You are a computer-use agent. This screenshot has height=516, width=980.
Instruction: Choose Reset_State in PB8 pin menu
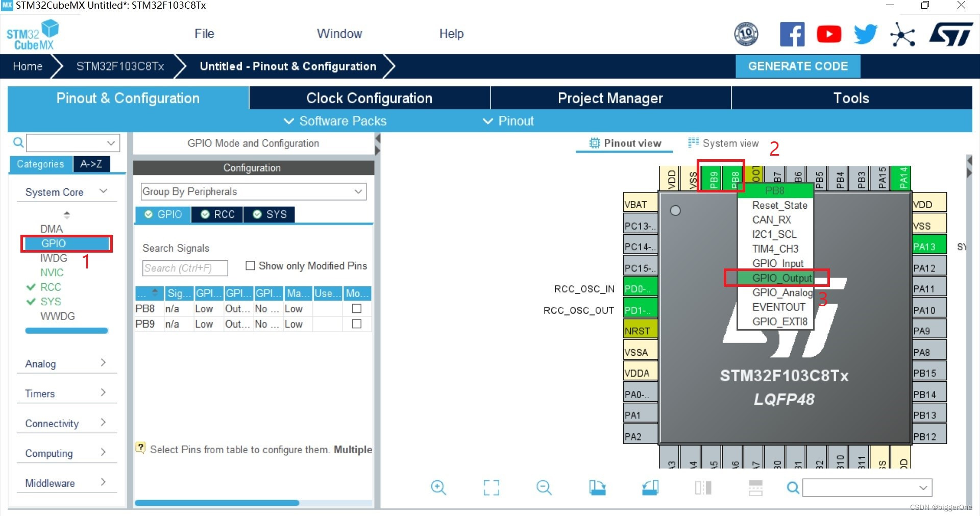tap(776, 205)
